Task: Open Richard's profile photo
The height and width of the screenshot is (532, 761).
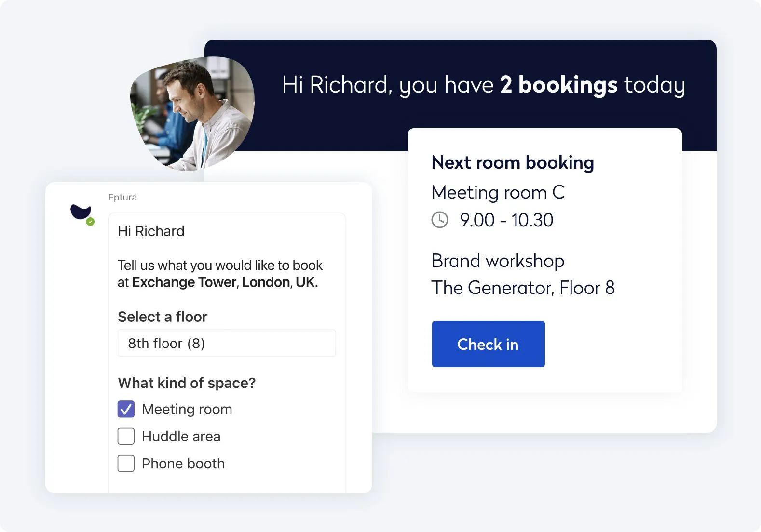Action: click(192, 114)
